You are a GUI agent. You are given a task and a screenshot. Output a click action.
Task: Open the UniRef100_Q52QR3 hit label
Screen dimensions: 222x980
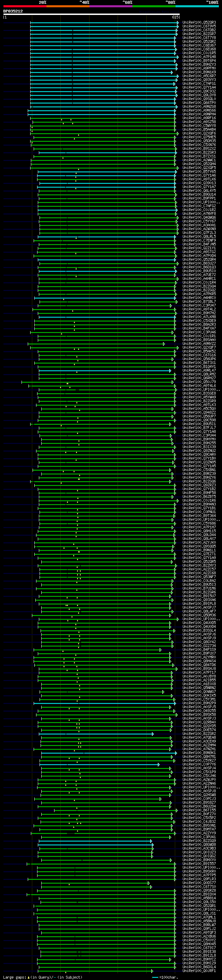199,23
